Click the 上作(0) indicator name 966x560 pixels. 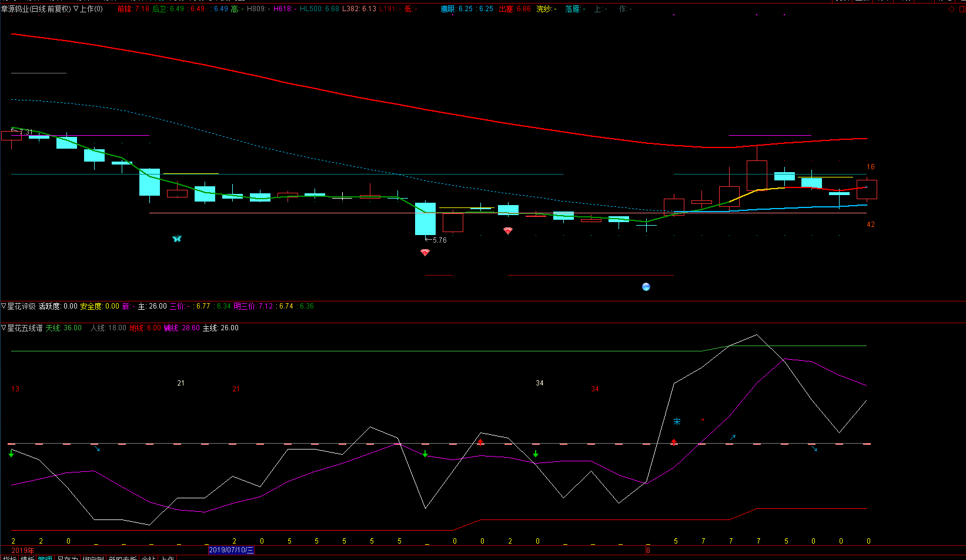click(91, 9)
